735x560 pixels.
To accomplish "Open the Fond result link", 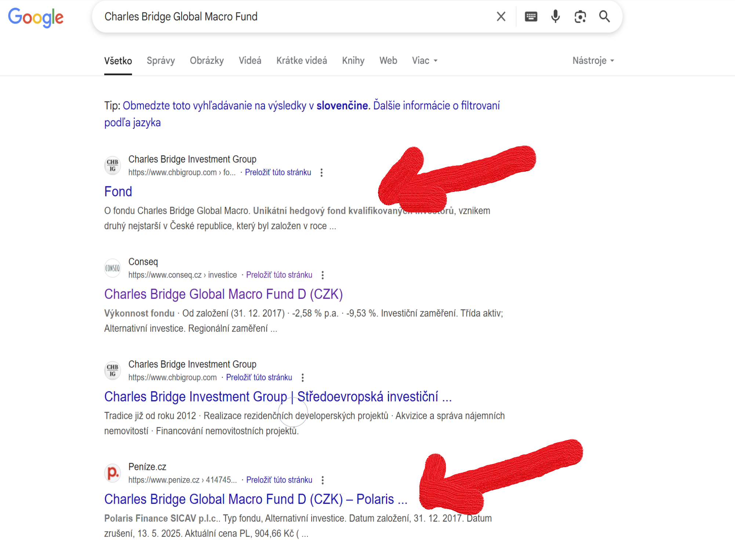I will pyautogui.click(x=118, y=191).
